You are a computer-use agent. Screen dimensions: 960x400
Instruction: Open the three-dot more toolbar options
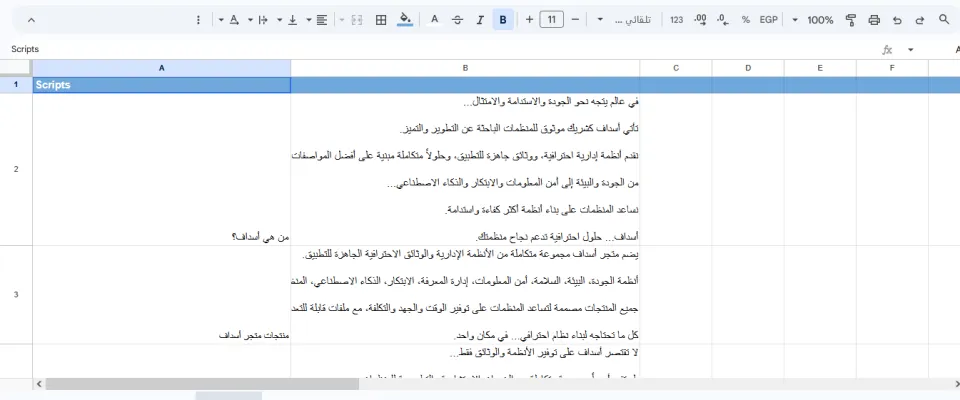(x=198, y=20)
